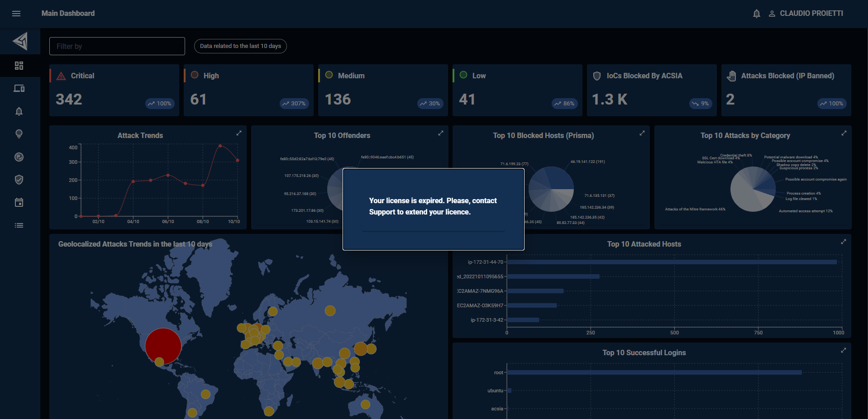868x419 pixels.
Task: Open the dashboard grid icon in sidebar
Action: [19, 66]
